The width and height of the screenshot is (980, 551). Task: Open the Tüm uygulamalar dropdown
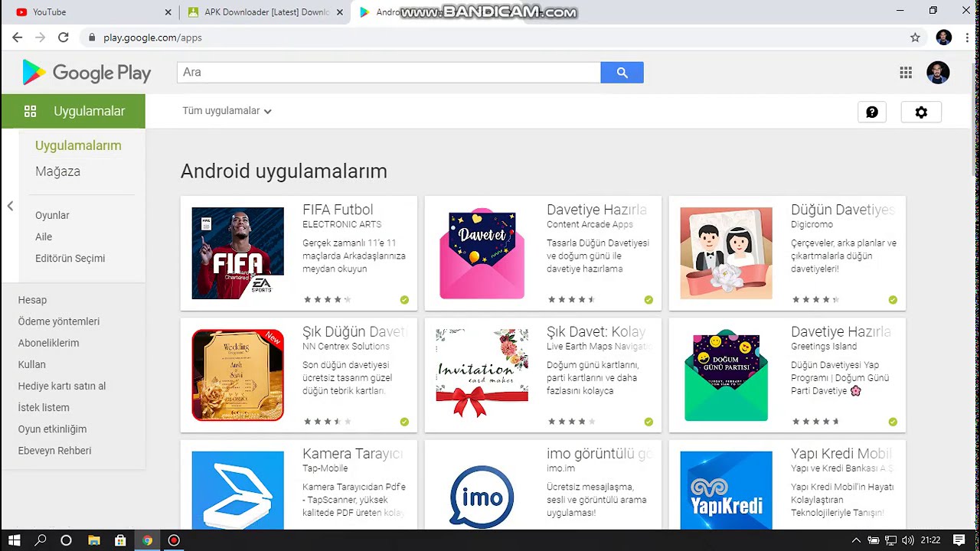227,111
